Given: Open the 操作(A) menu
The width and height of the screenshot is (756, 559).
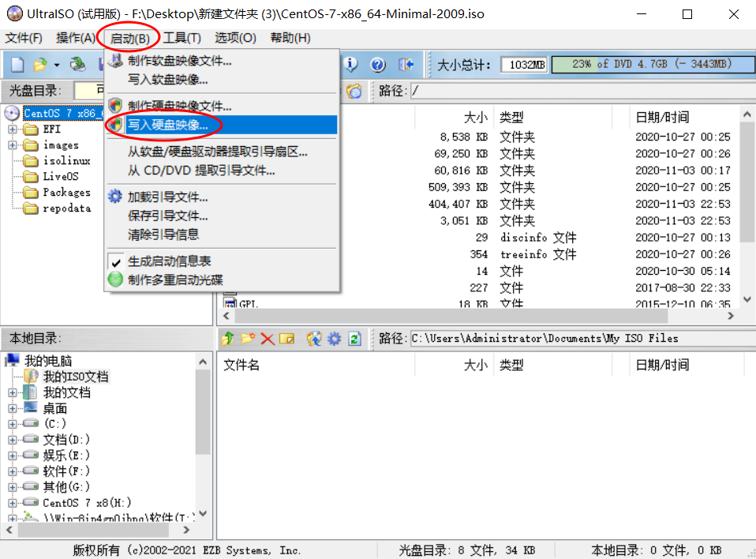Looking at the screenshot, I should [x=76, y=38].
